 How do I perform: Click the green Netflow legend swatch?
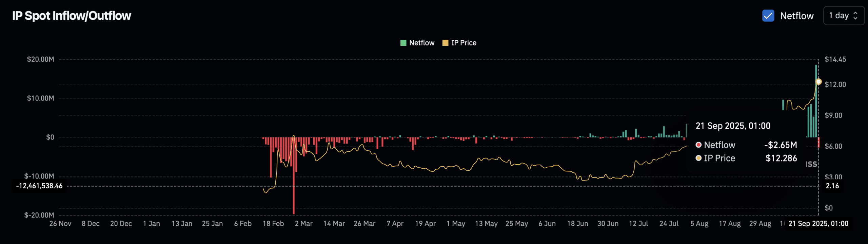(x=403, y=43)
